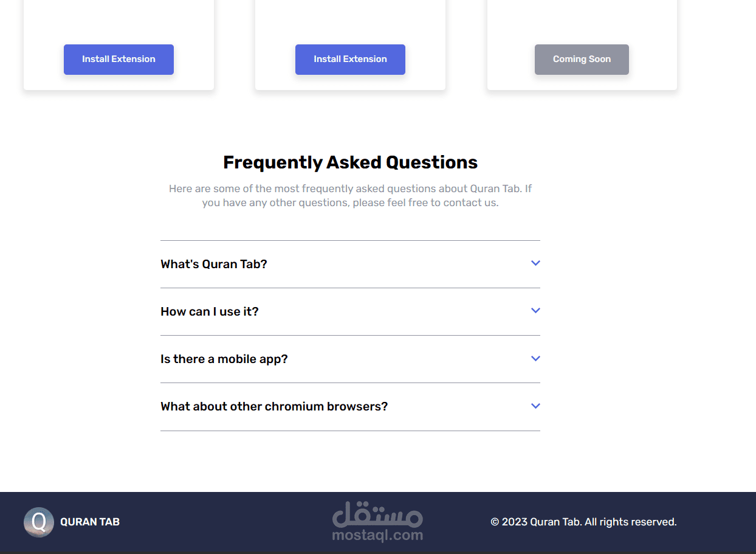Toggle the chromium browsers question chevron
Image resolution: width=756 pixels, height=554 pixels.
535,406
